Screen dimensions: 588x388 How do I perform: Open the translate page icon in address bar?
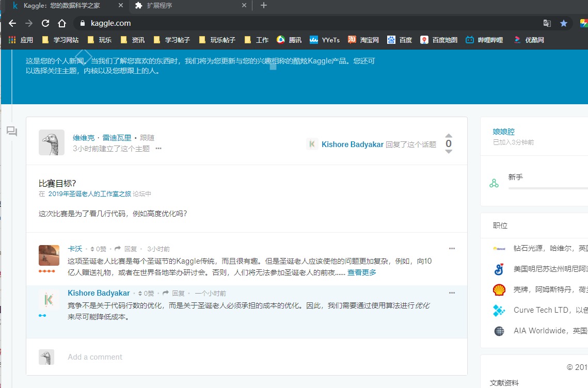point(547,23)
